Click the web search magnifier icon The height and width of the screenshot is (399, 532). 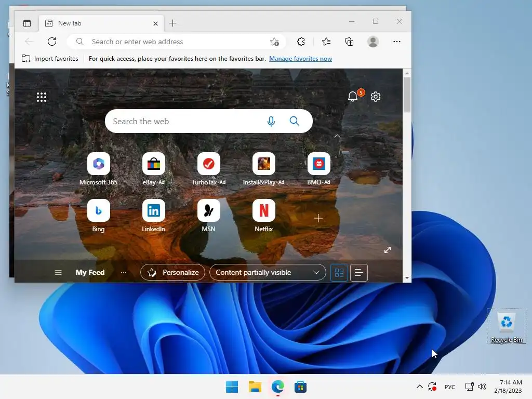(x=294, y=121)
